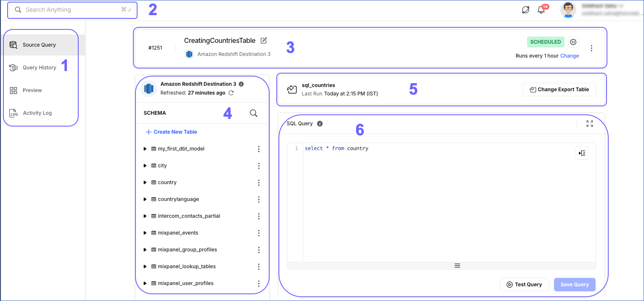Format the query with the auto-indent icon
644x301 pixels.
pyautogui.click(x=582, y=153)
